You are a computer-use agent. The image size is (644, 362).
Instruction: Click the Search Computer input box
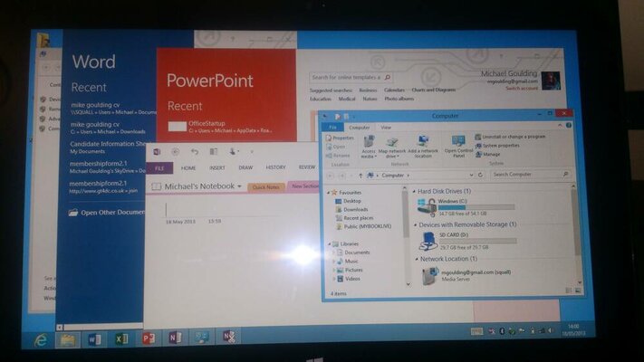(527, 174)
